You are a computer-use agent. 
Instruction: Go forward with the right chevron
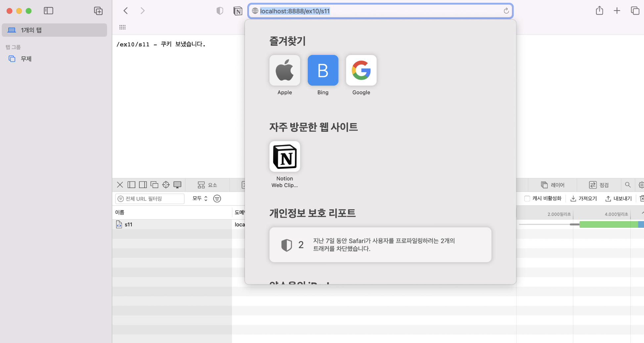point(143,11)
